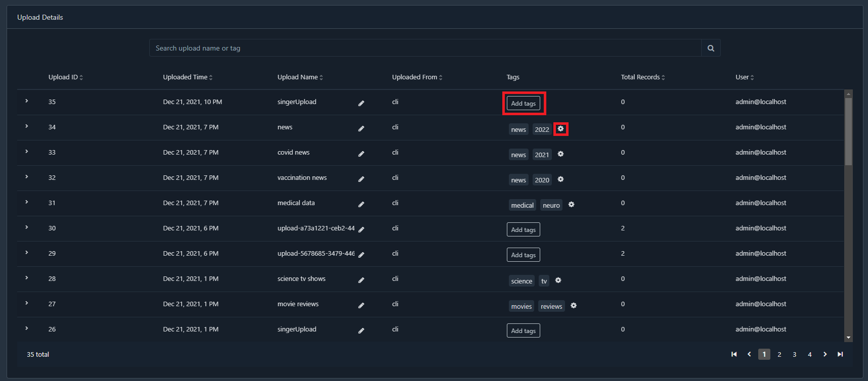The image size is (868, 381).
Task: Sort table by Upload Name column
Action: tap(300, 77)
